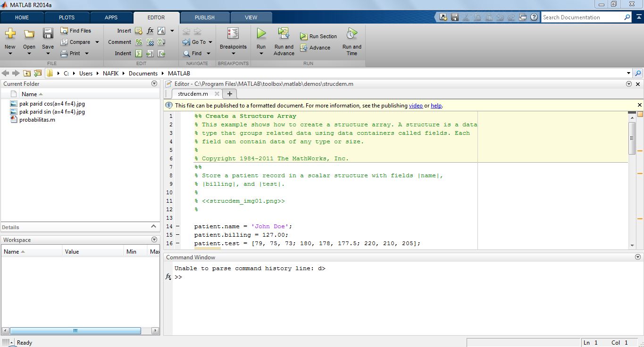Image resolution: width=644 pixels, height=347 pixels.
Task: Open the Current Folder panel actions menu
Action: 154,83
